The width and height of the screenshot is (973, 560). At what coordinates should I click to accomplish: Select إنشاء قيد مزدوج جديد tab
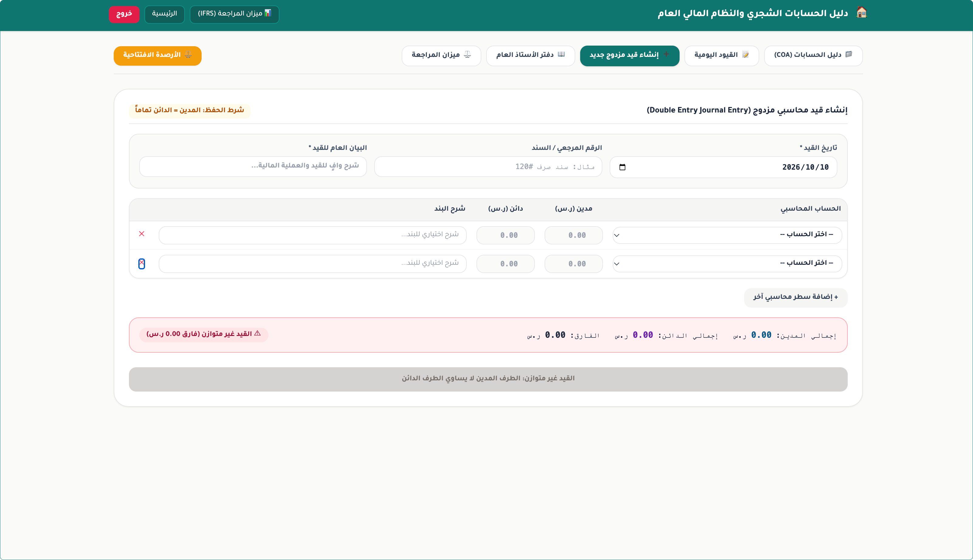click(x=630, y=56)
